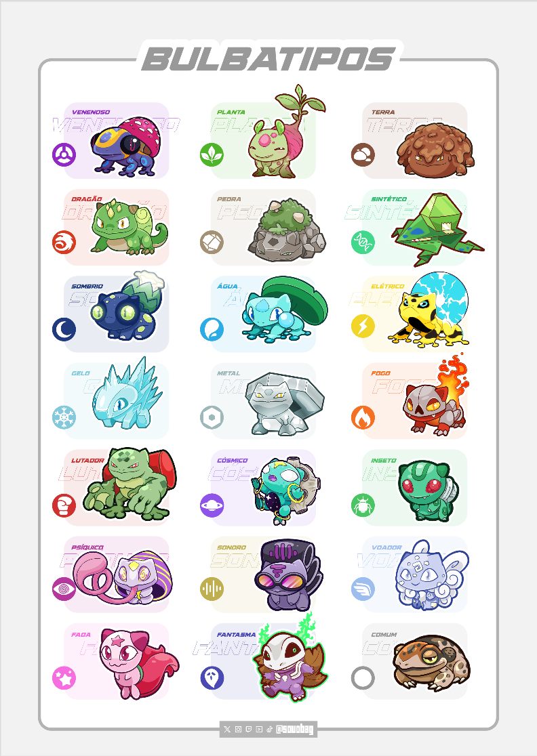Select the yellow Elétrico lightning icon
Screen dimensions: 537x756
(363, 325)
